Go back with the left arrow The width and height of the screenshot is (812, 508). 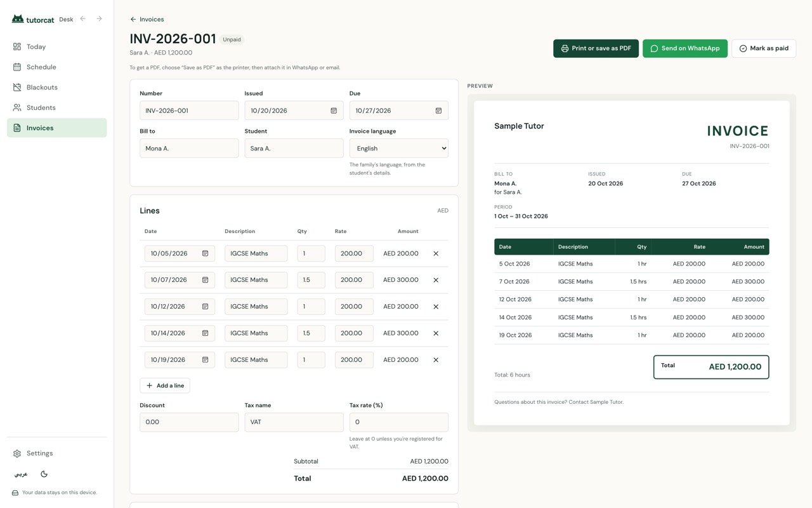point(83,19)
